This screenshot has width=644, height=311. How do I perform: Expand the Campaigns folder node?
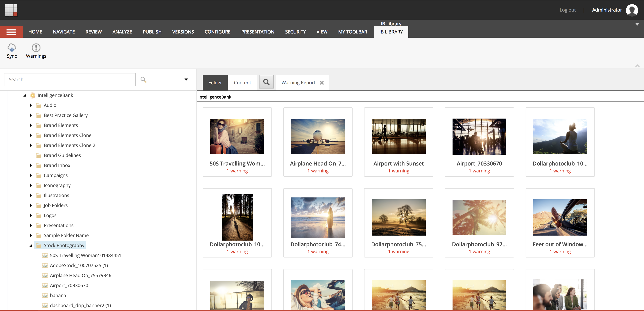(x=31, y=175)
